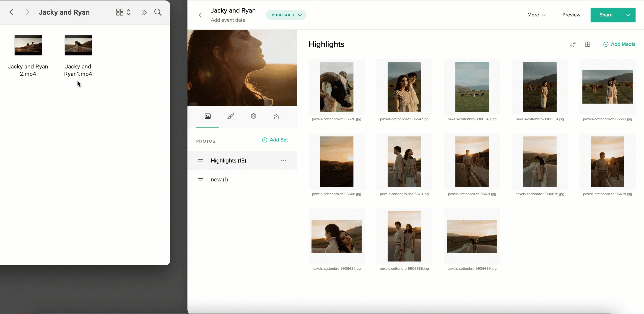Select the Photos tab icon

click(x=208, y=116)
